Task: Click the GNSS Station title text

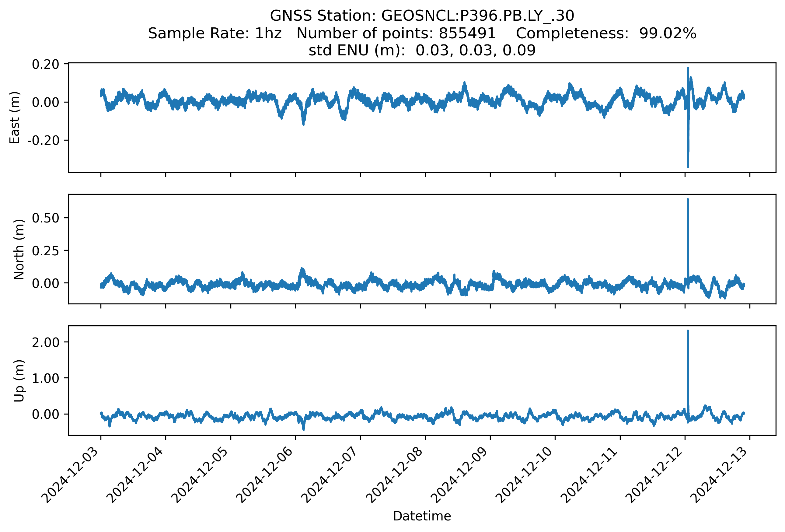Action: click(x=422, y=16)
